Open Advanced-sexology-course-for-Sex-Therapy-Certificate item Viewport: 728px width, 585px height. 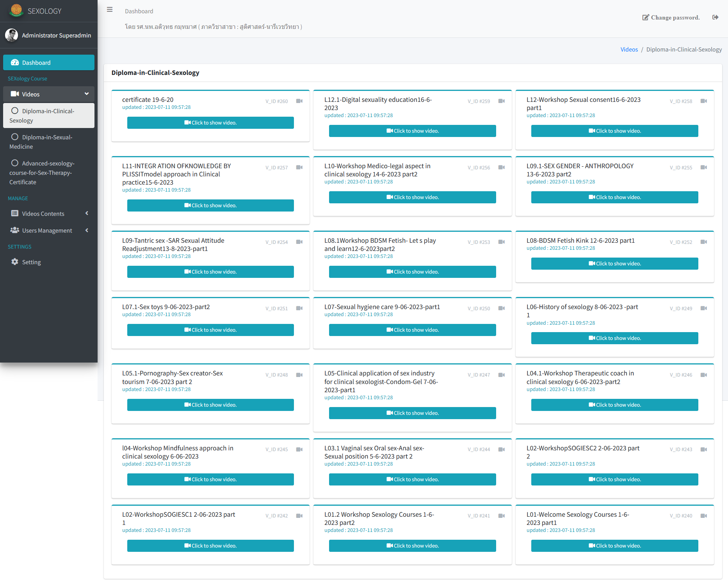pyautogui.click(x=49, y=172)
